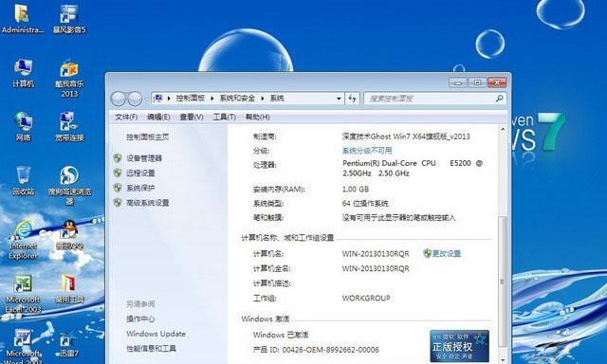Open the 文件(F) menu
This screenshot has height=364, width=607.
click(126, 117)
